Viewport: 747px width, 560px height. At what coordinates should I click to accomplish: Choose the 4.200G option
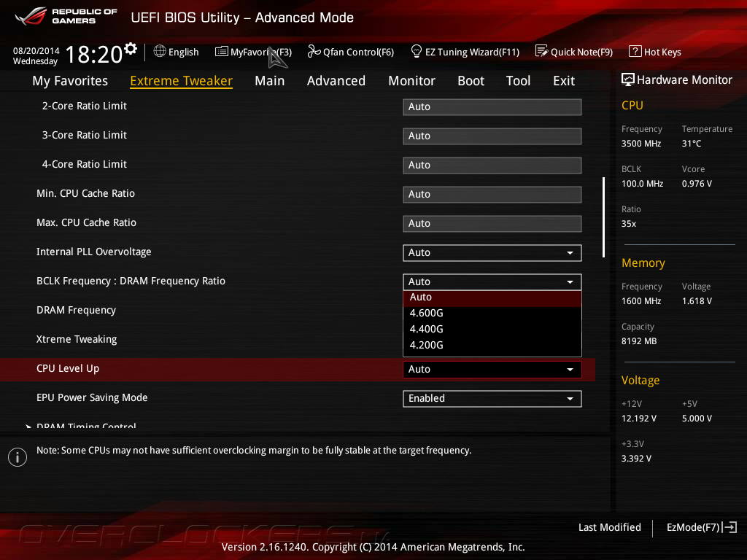(x=492, y=345)
